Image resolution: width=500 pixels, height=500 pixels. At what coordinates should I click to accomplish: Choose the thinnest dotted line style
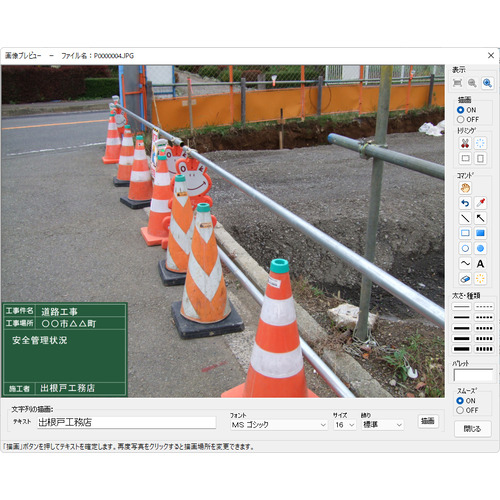(484, 306)
